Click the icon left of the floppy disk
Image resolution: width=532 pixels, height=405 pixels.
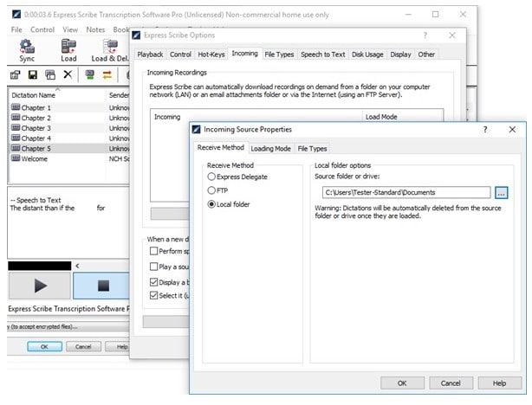pyautogui.click(x=16, y=74)
